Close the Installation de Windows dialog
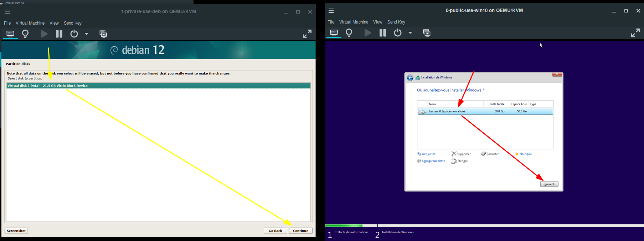Screen dimensions: 644x241 pyautogui.click(x=557, y=75)
